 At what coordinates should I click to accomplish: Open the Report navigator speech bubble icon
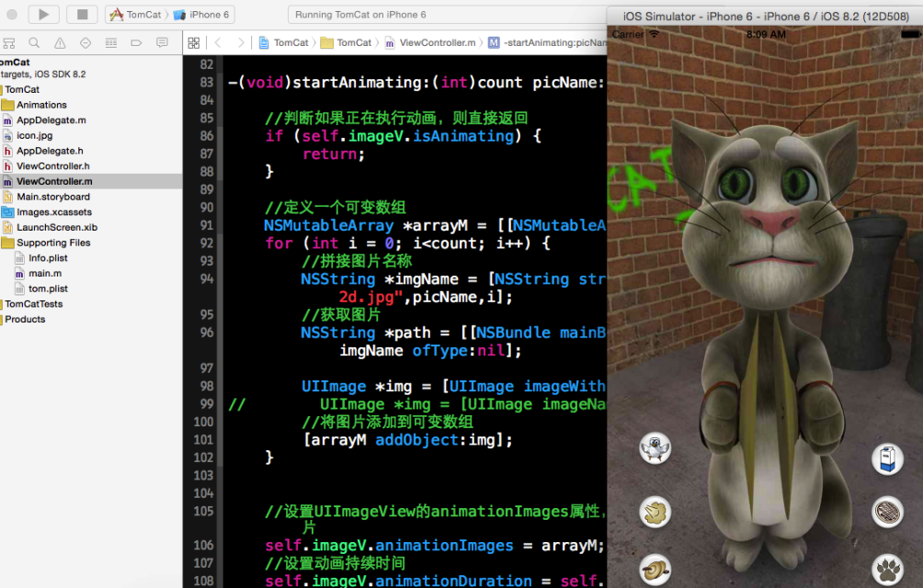point(162,42)
